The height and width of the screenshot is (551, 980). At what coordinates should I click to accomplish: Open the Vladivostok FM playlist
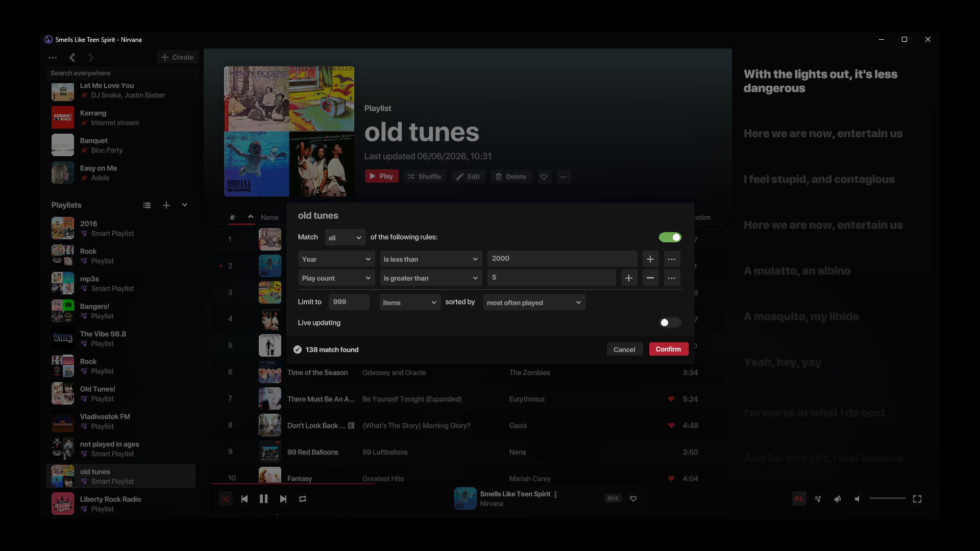click(x=120, y=421)
